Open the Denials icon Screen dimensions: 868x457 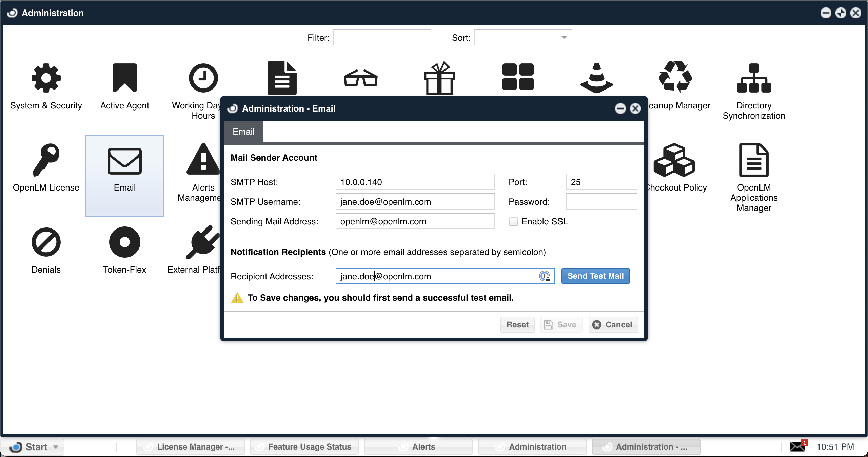(46, 242)
